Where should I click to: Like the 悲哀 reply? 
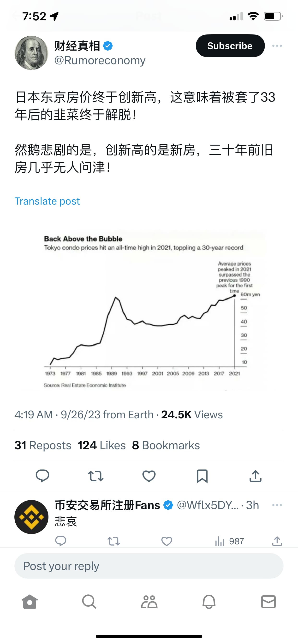[x=167, y=541]
